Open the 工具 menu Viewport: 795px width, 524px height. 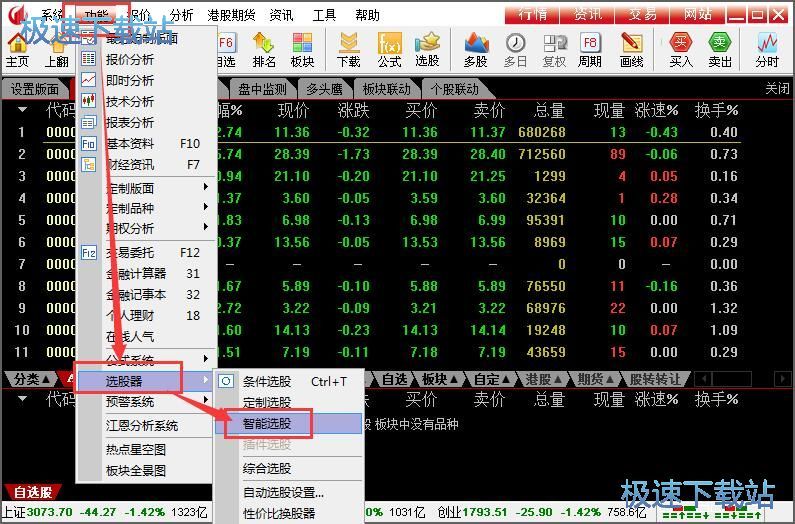pyautogui.click(x=324, y=15)
